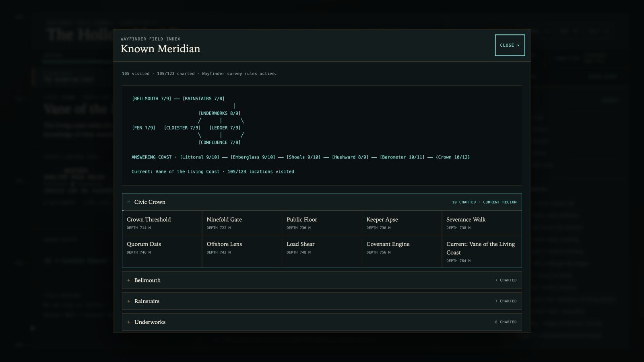Click the plus icon beside Bellmouth
The height and width of the screenshot is (362, 644).
tap(129, 280)
